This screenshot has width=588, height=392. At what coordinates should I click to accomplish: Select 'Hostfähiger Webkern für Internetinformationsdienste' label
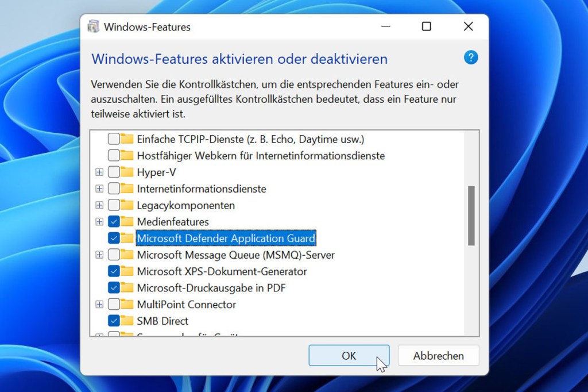coord(261,155)
